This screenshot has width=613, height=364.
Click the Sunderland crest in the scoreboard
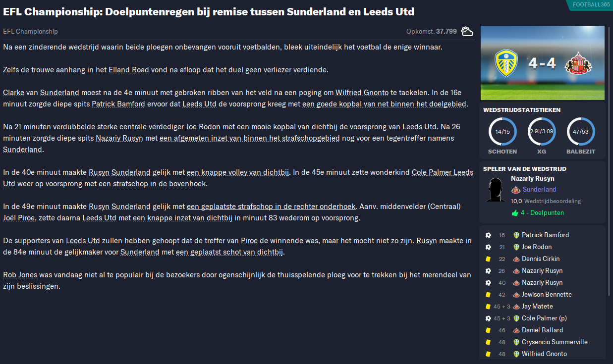click(x=579, y=63)
